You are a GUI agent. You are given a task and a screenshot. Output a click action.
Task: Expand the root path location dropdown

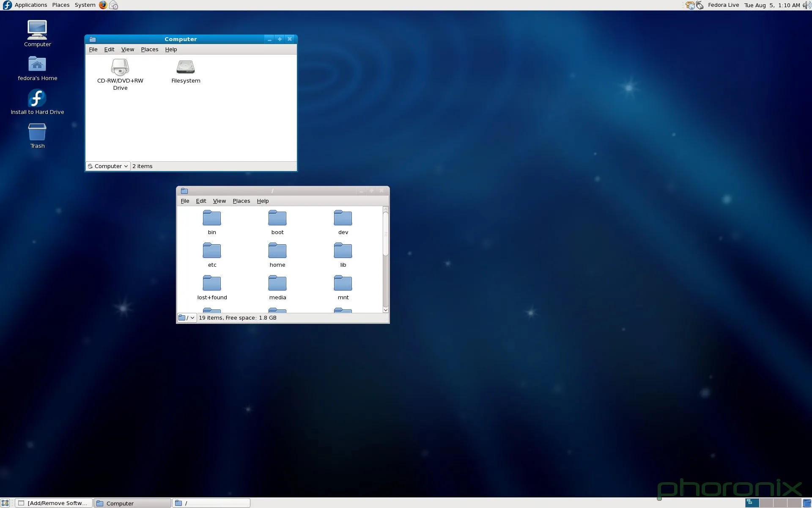point(187,318)
